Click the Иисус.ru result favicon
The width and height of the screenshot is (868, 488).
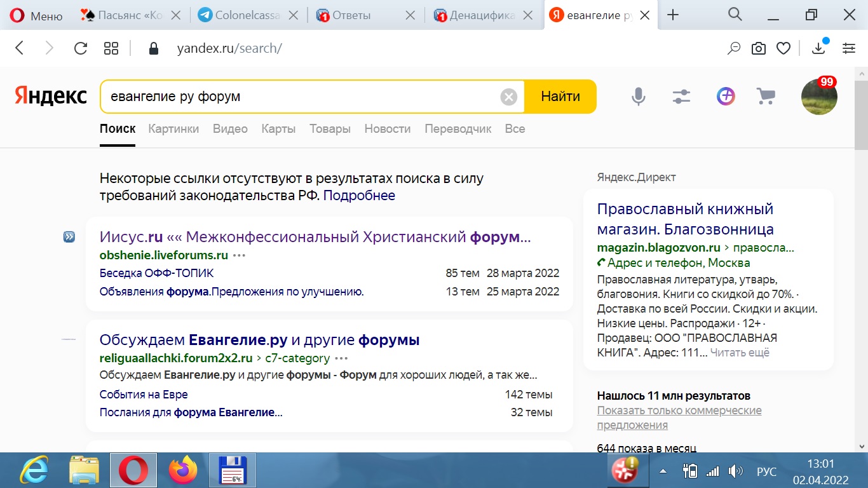coord(69,238)
